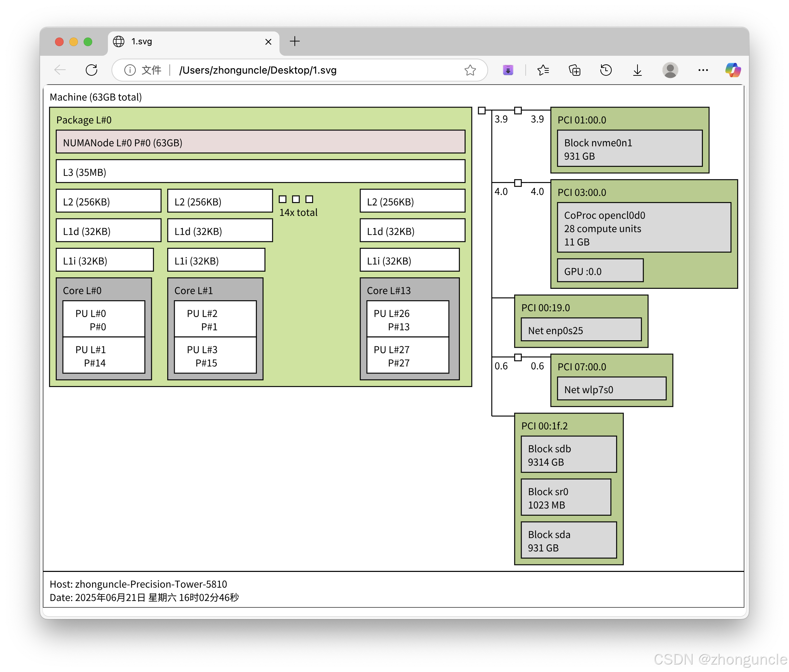This screenshot has width=789, height=672.
Task: Open the browser profile menu
Action: coord(671,70)
